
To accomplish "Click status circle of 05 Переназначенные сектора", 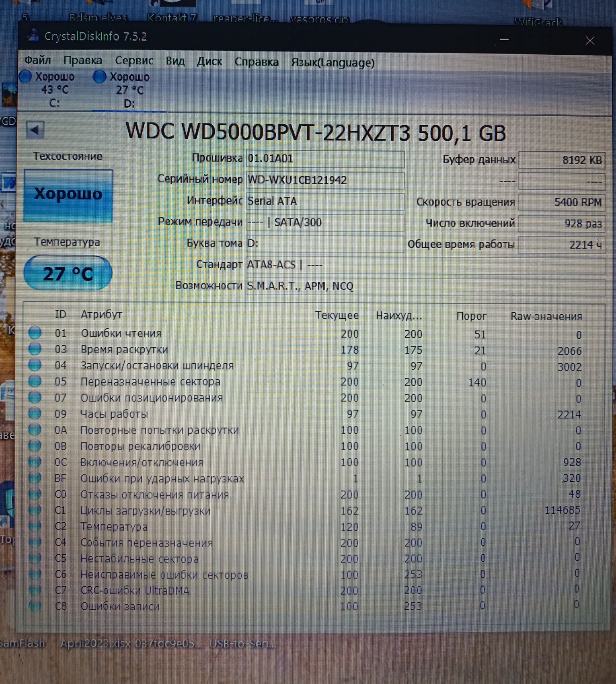I will tap(35, 381).
